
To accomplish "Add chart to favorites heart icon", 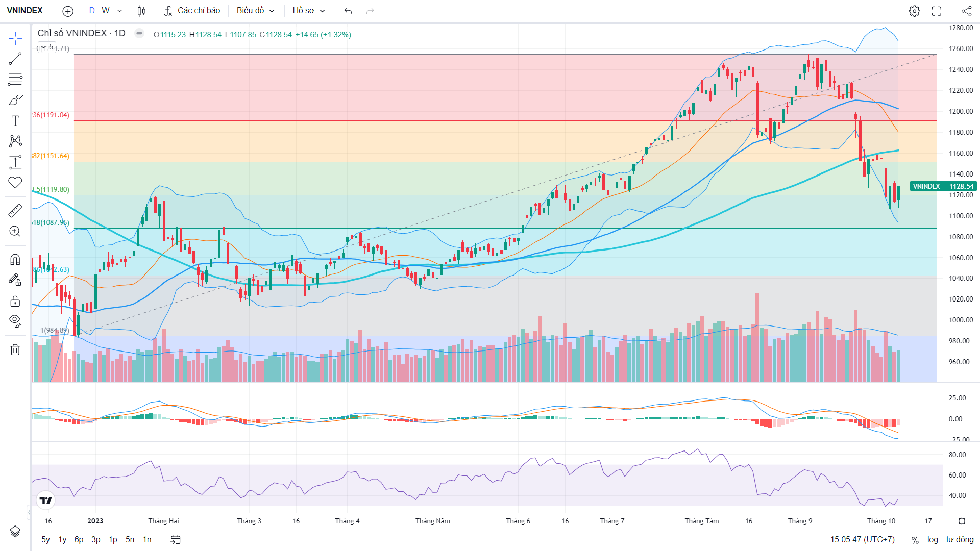I will pyautogui.click(x=15, y=183).
